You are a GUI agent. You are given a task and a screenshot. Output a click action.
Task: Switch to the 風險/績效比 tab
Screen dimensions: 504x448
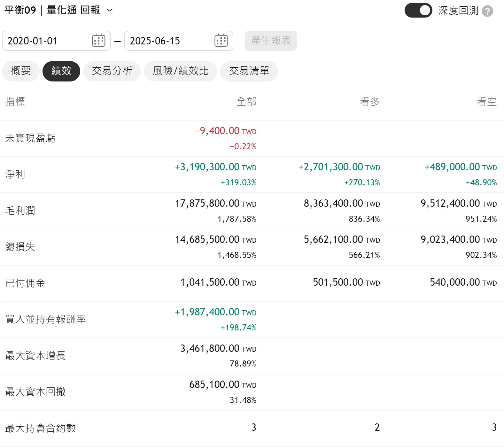click(181, 71)
